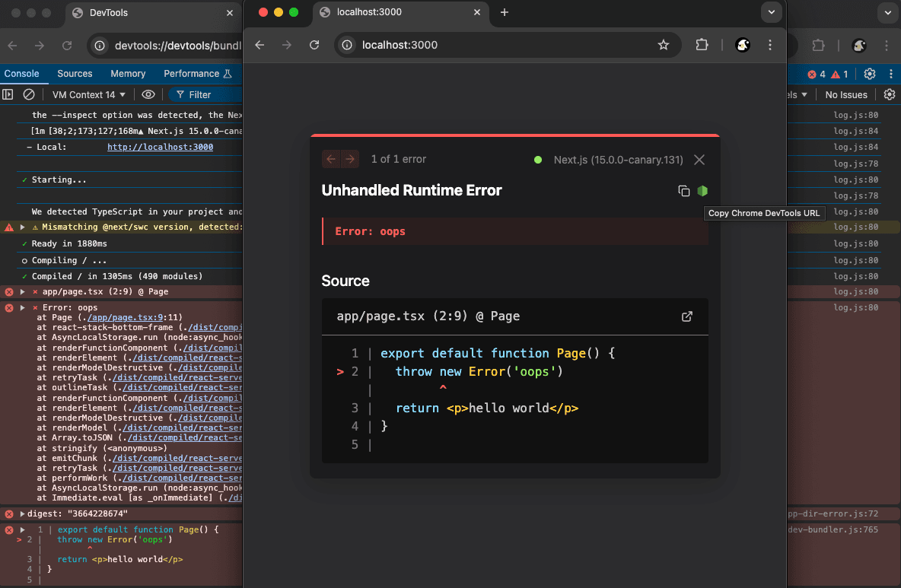Clear the DevTools console
This screenshot has height=588, width=901.
29,94
